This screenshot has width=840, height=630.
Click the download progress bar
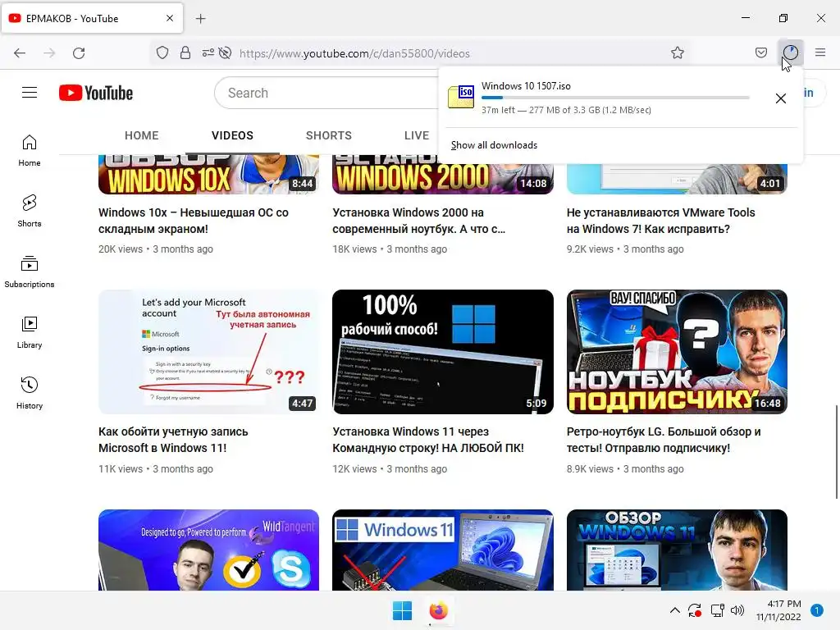pos(615,98)
